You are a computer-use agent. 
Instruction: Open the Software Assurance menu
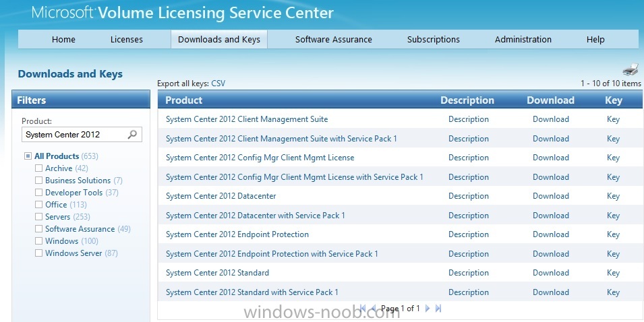pyautogui.click(x=334, y=39)
